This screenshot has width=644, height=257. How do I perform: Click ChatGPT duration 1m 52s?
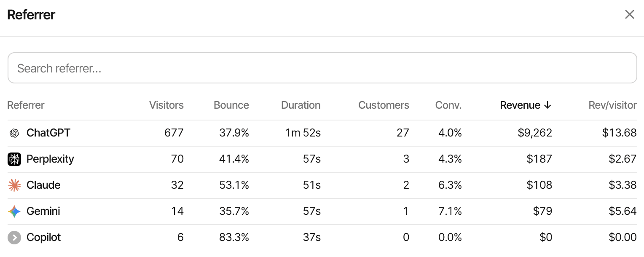click(303, 133)
